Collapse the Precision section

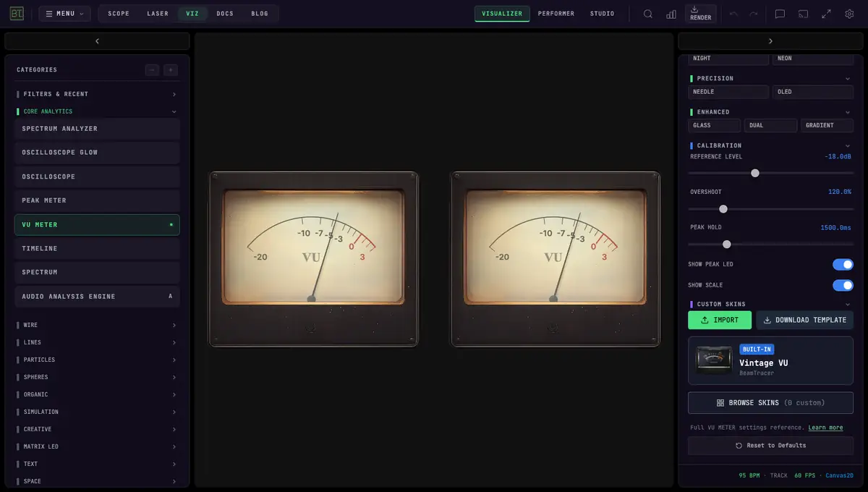[770, 78]
